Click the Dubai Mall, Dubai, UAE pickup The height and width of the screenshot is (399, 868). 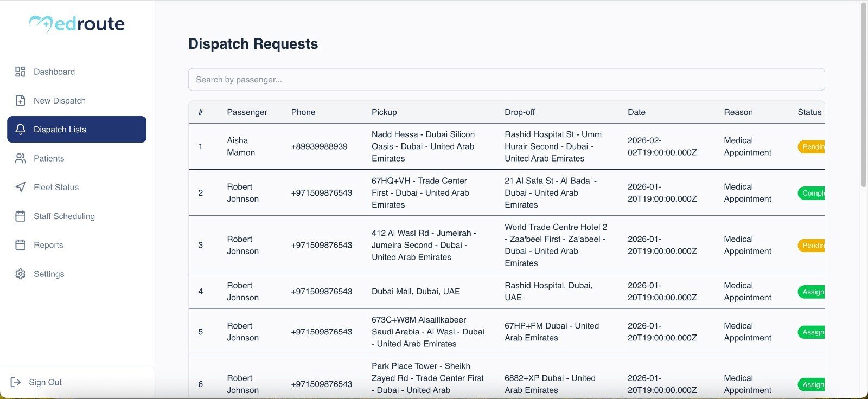pos(416,291)
